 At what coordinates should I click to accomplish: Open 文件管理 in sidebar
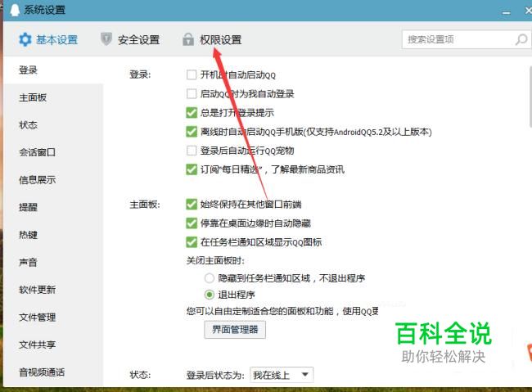[38, 318]
